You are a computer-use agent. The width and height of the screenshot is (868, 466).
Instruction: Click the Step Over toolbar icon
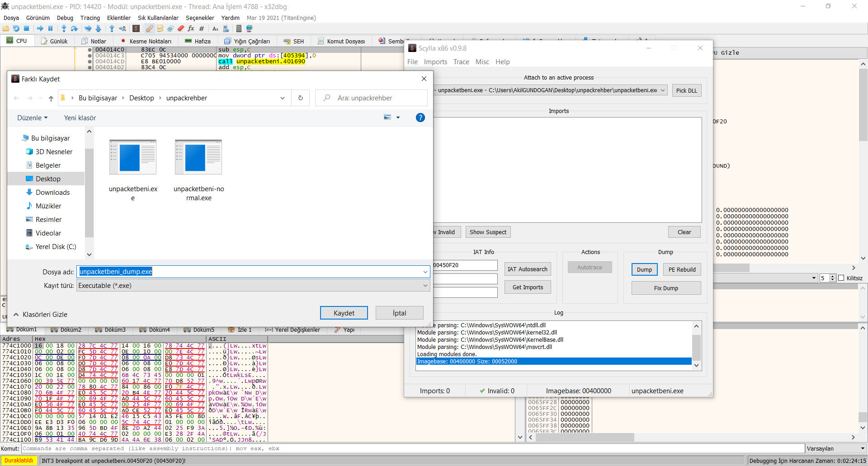tap(75, 28)
